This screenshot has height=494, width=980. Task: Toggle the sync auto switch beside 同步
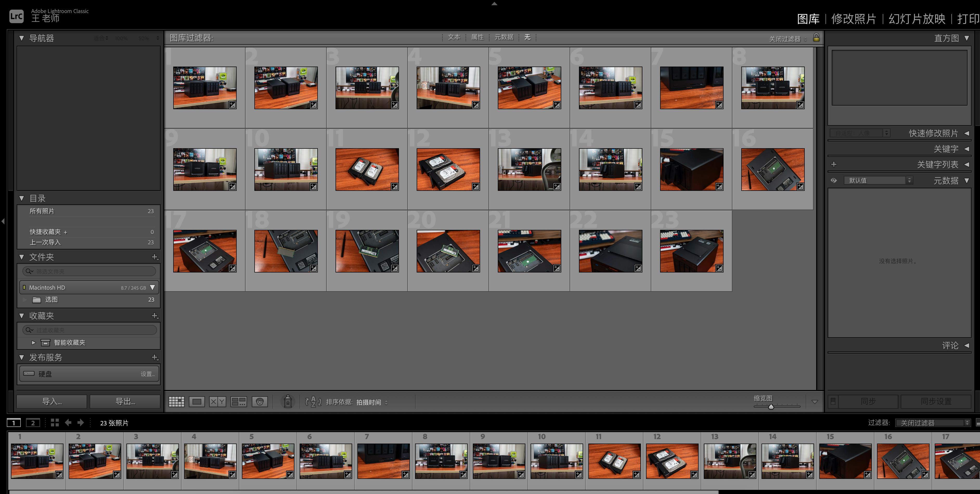click(833, 401)
